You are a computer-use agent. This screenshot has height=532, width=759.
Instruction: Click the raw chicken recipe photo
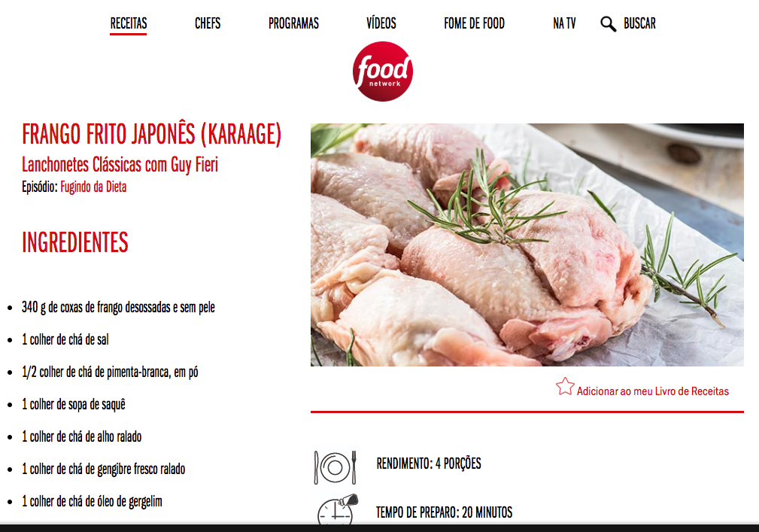tap(527, 245)
